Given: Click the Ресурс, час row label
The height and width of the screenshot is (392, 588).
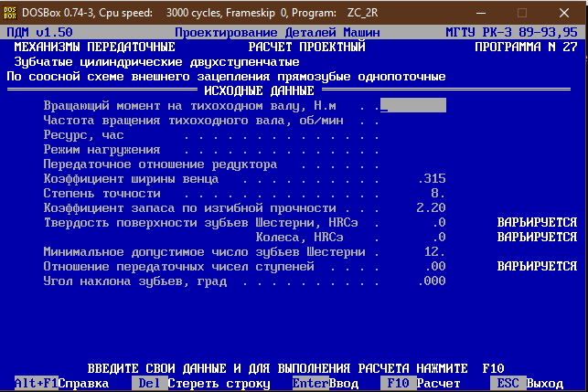Looking at the screenshot, I should tap(83, 135).
